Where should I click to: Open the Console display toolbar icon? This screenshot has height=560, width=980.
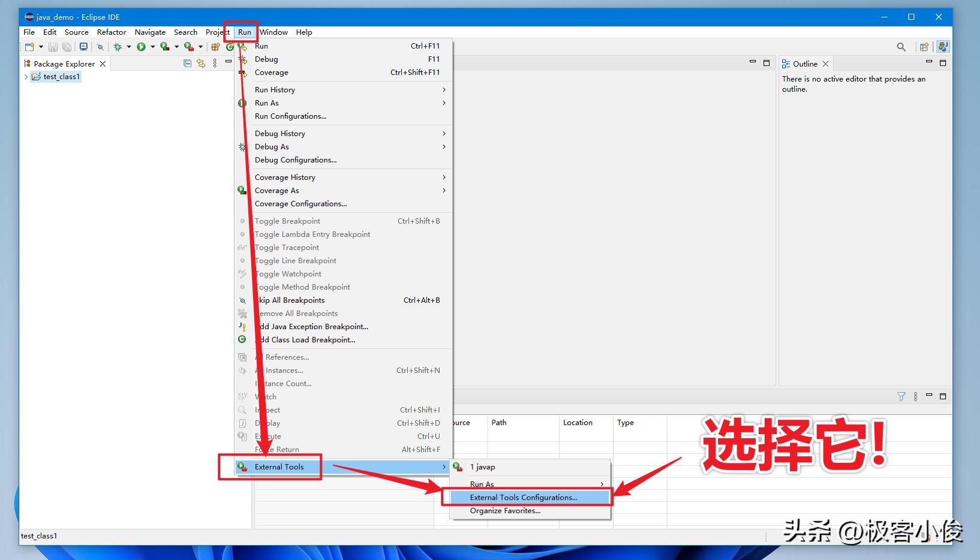[84, 47]
